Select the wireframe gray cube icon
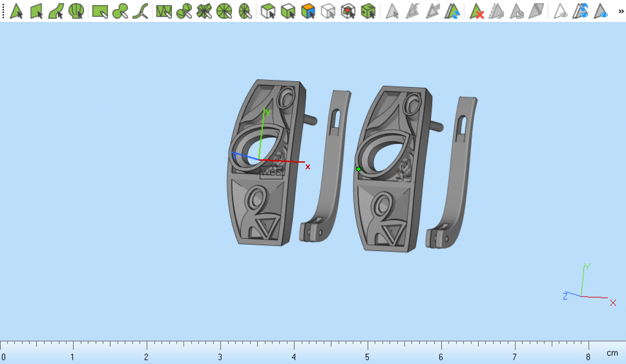Image resolution: width=626 pixels, height=364 pixels. 328,10
